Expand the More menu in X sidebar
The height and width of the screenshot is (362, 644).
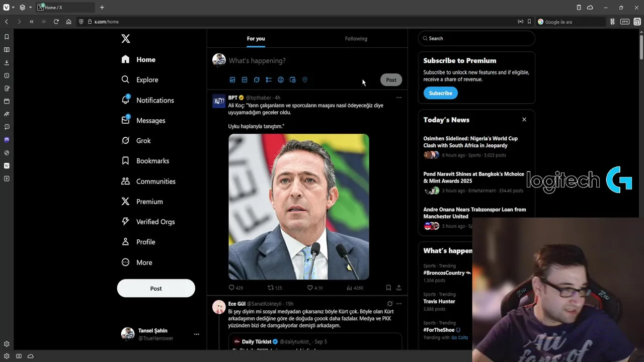pos(137,262)
